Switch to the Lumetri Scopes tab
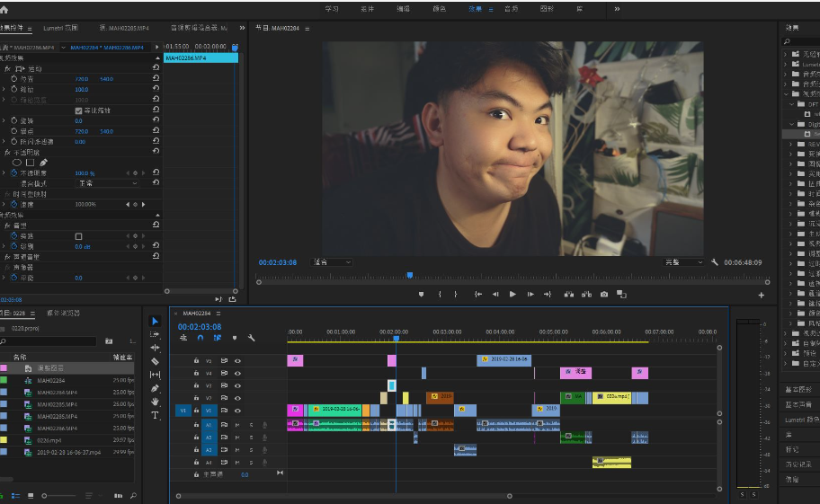820x504 pixels. (60, 28)
